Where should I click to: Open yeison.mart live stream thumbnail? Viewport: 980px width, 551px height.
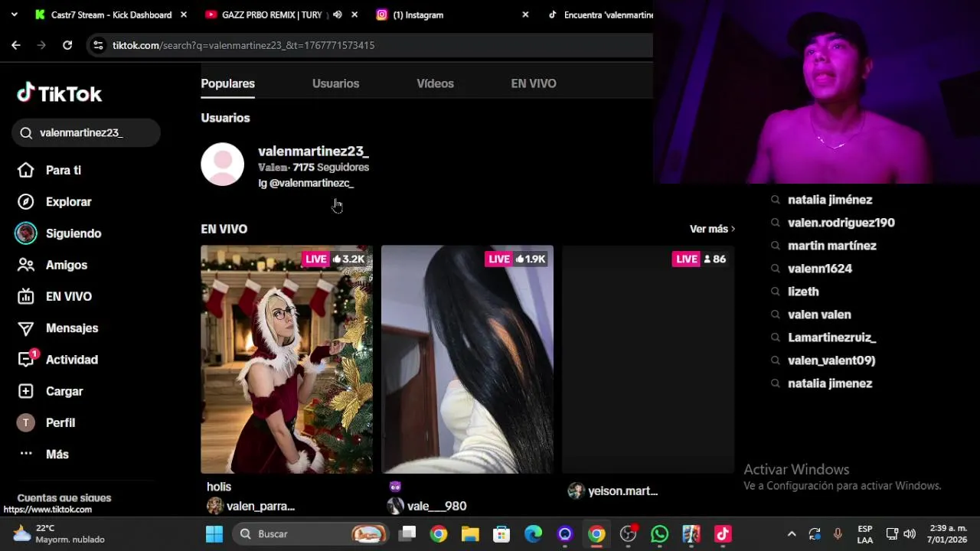coord(648,359)
